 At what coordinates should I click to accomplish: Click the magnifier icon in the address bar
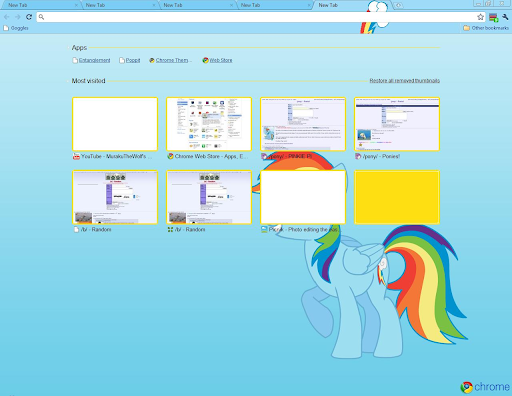coord(41,17)
